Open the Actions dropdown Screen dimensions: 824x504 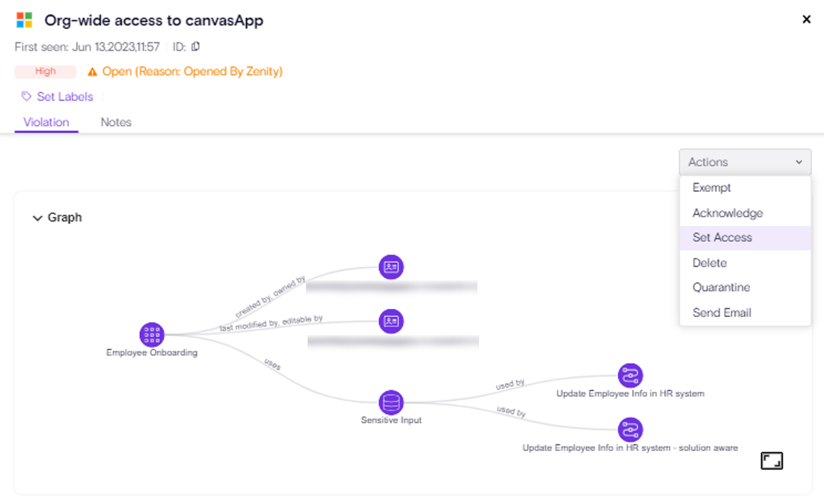[745, 162]
